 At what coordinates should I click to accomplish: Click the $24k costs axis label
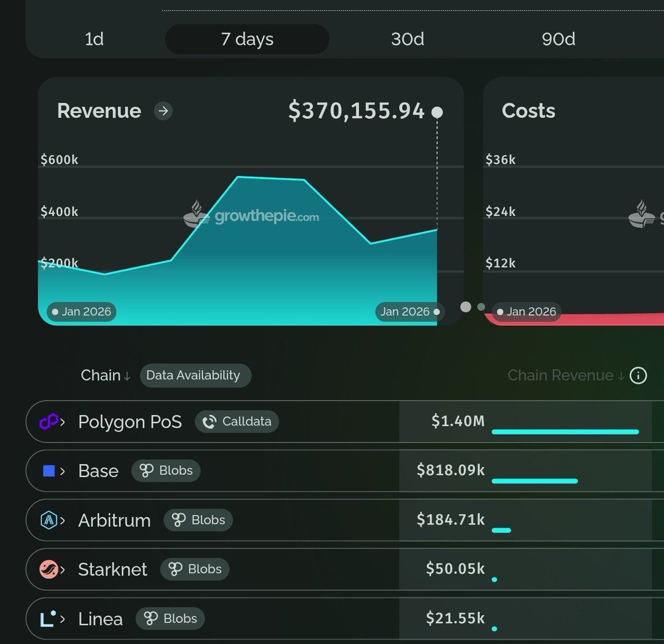[x=500, y=211]
